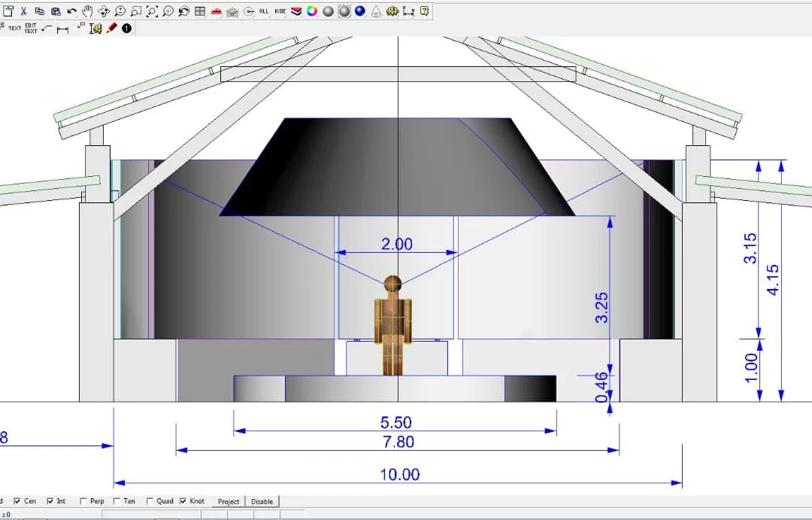This screenshot has height=520, width=812.
Task: Uncheck the Cen object snap checkbox
Action: (17, 501)
